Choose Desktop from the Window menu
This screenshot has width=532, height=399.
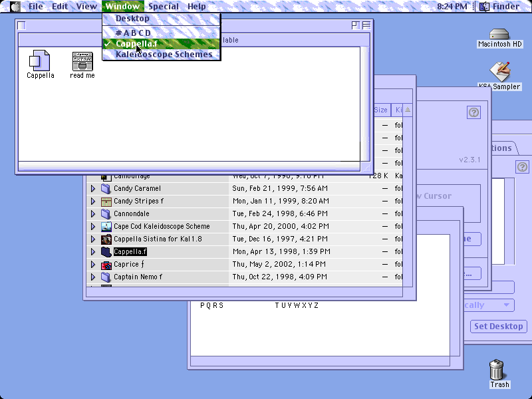click(x=162, y=19)
